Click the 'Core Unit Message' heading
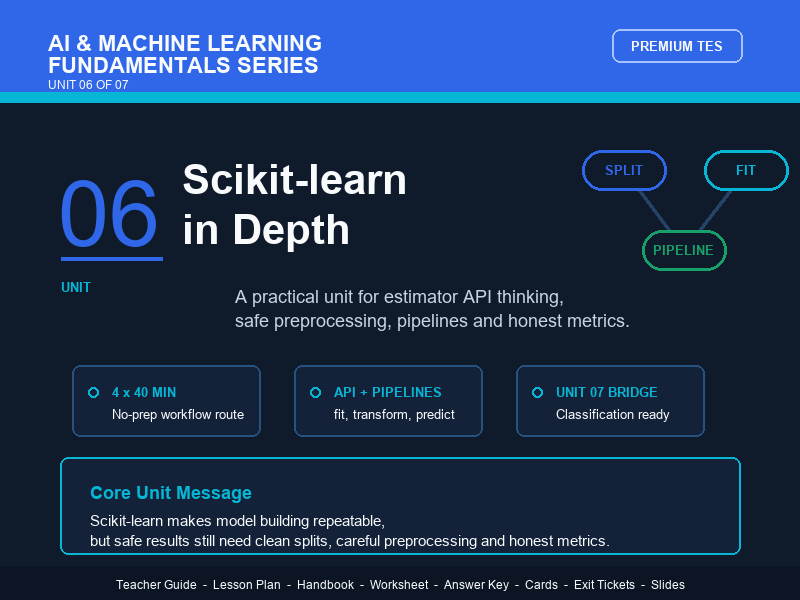The height and width of the screenshot is (600, 800). point(171,493)
